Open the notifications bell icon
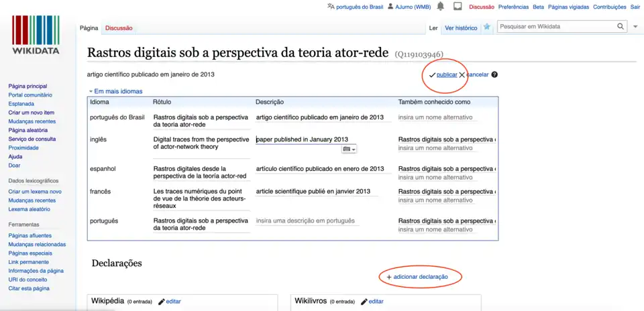The width and height of the screenshot is (644, 311). 441,7
